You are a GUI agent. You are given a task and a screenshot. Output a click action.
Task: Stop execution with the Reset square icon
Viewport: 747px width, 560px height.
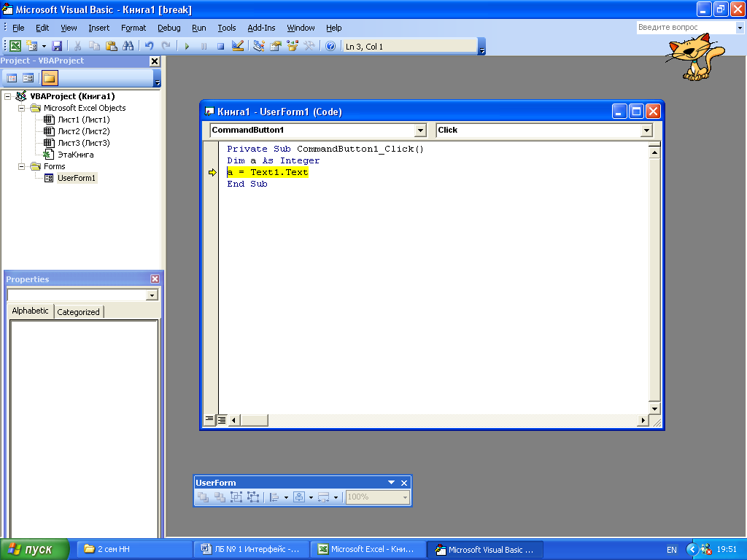220,46
